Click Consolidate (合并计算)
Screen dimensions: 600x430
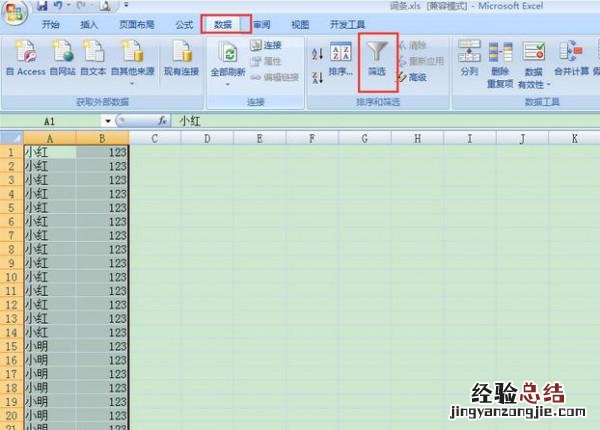click(x=572, y=57)
